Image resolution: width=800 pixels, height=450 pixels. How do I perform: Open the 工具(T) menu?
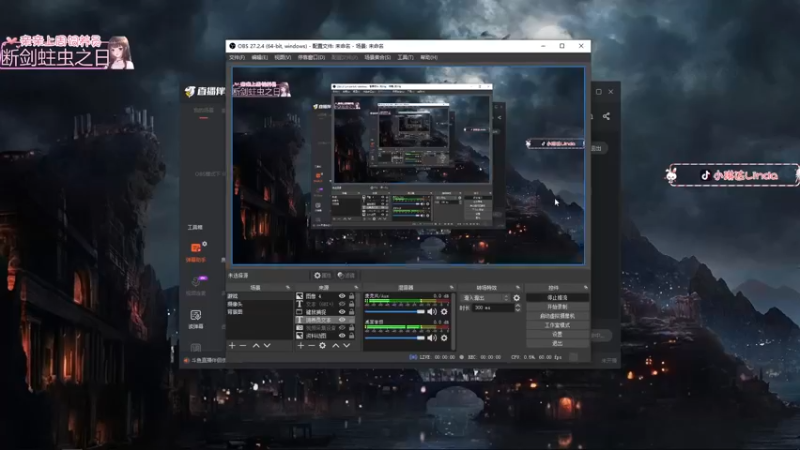point(406,58)
